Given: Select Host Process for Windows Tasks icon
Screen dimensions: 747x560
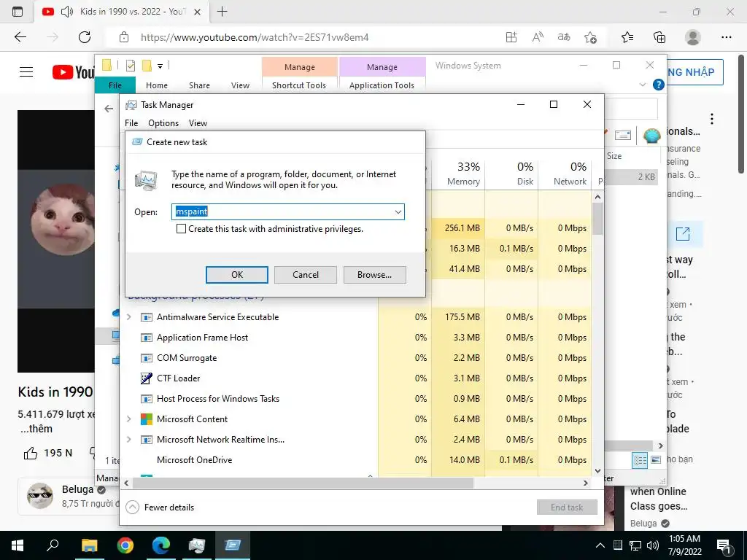Looking at the screenshot, I should (x=146, y=399).
